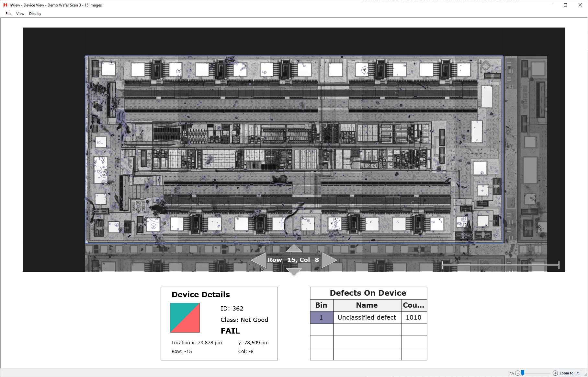
Task: Click the Row -15, Col -8 label
Action: (293, 260)
